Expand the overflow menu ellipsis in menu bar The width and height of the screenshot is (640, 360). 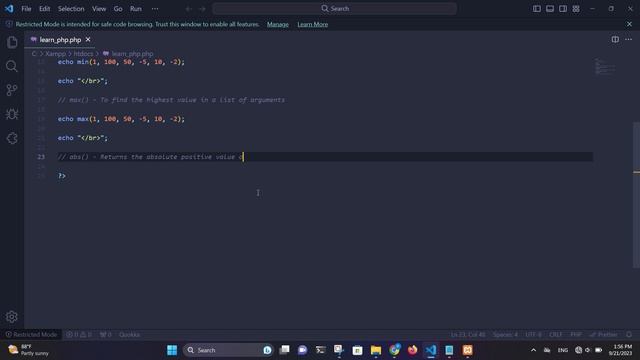155,9
